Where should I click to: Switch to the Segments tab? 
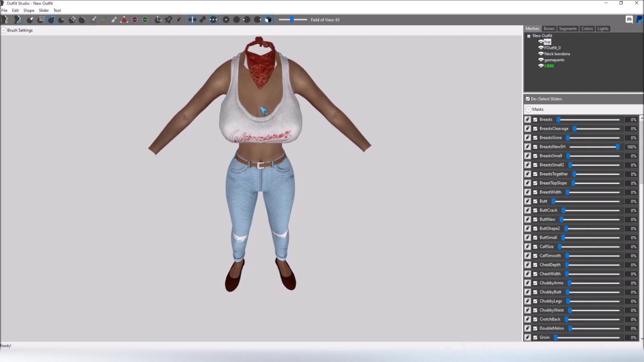pos(568,29)
